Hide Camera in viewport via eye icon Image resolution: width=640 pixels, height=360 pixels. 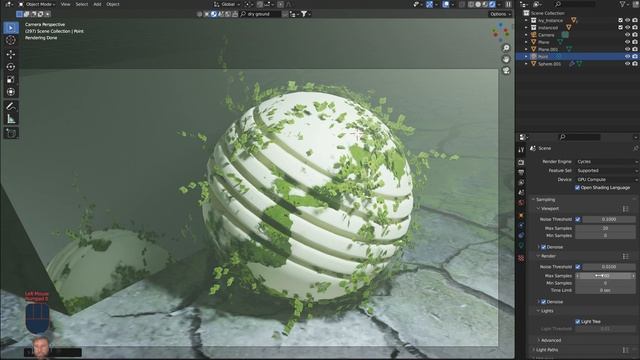pyautogui.click(x=627, y=35)
